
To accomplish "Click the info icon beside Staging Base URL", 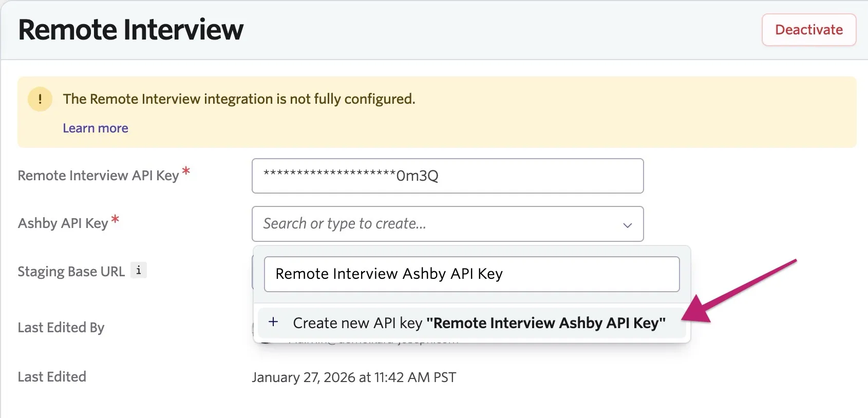I will click(x=139, y=270).
